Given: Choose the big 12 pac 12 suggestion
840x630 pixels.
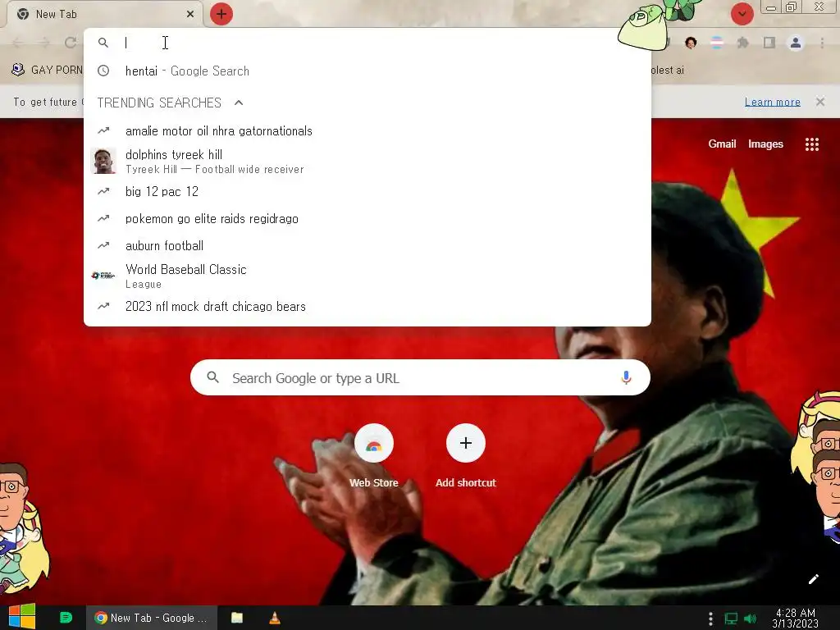Looking at the screenshot, I should [367, 191].
